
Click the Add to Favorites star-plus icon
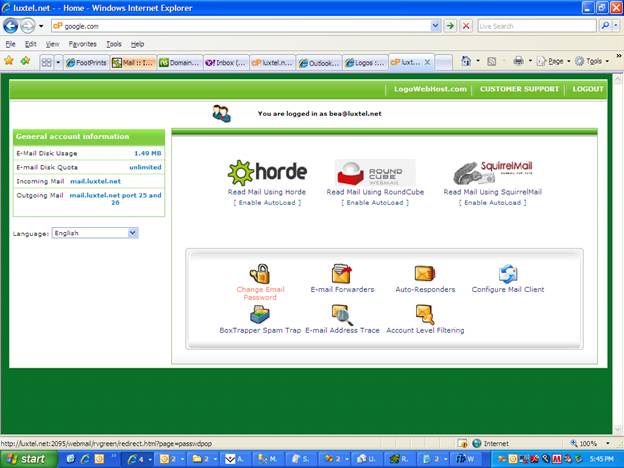25,61
